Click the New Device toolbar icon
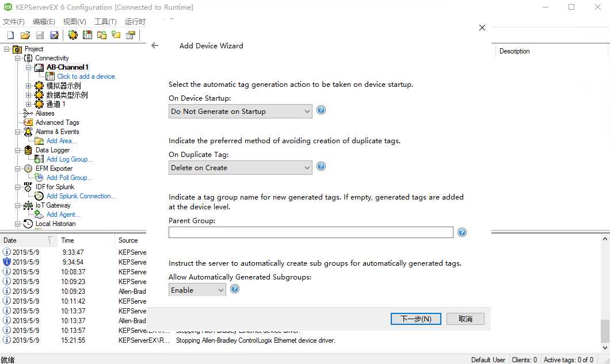The image size is (610, 364). point(87,35)
